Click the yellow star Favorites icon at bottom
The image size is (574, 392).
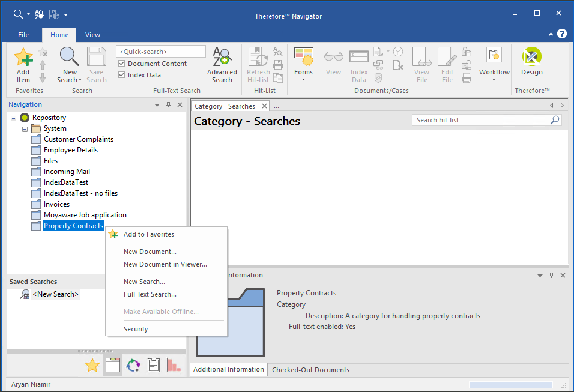click(92, 365)
